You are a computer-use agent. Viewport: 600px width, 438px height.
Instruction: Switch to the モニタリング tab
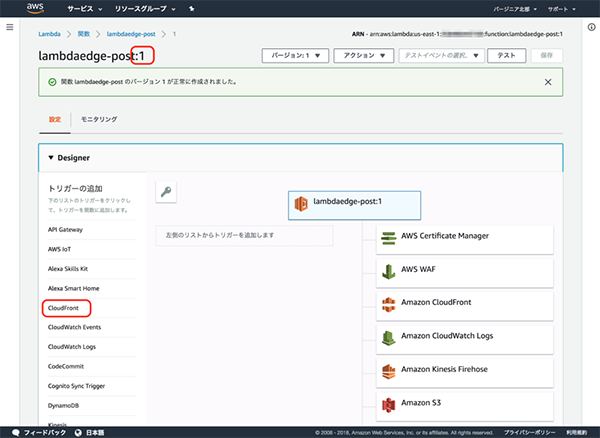[x=99, y=119]
